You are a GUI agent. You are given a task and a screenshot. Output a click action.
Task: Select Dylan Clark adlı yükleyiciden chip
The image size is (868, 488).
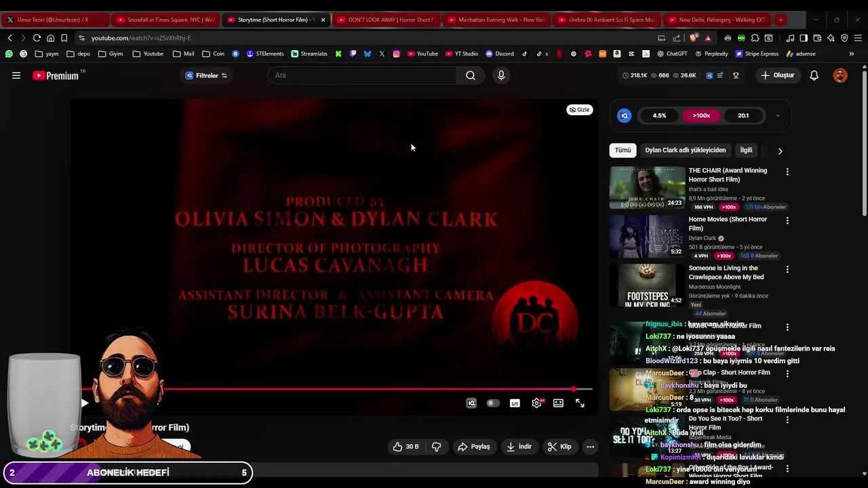[685, 150]
